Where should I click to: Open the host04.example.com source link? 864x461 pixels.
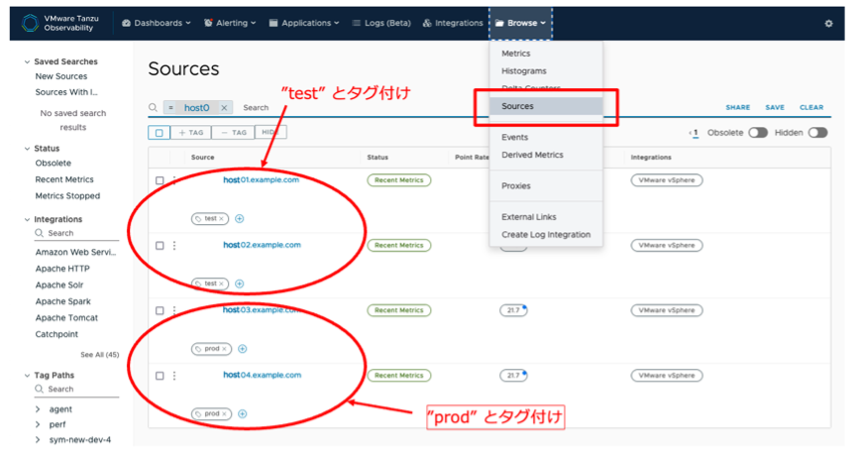coord(262,375)
